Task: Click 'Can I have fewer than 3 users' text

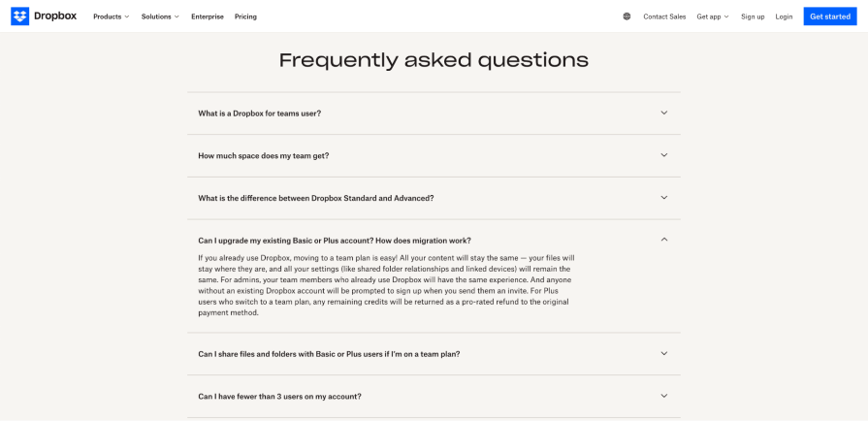Action: [279, 396]
